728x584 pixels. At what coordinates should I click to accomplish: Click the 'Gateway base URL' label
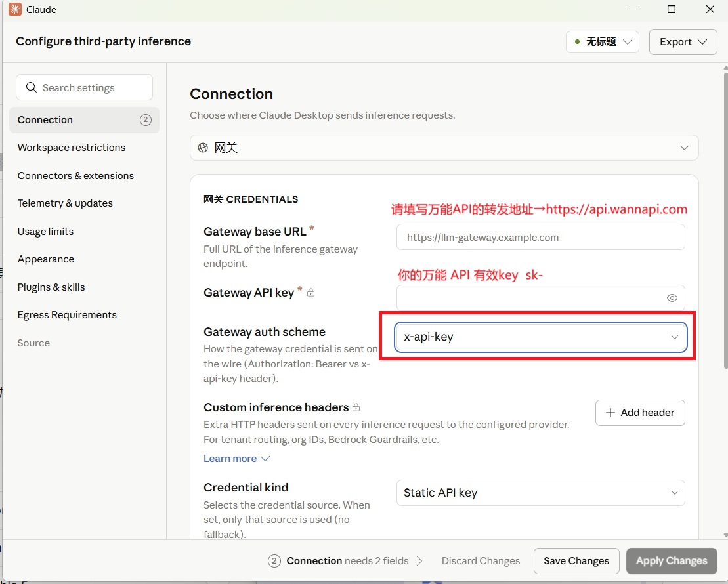pyautogui.click(x=255, y=231)
